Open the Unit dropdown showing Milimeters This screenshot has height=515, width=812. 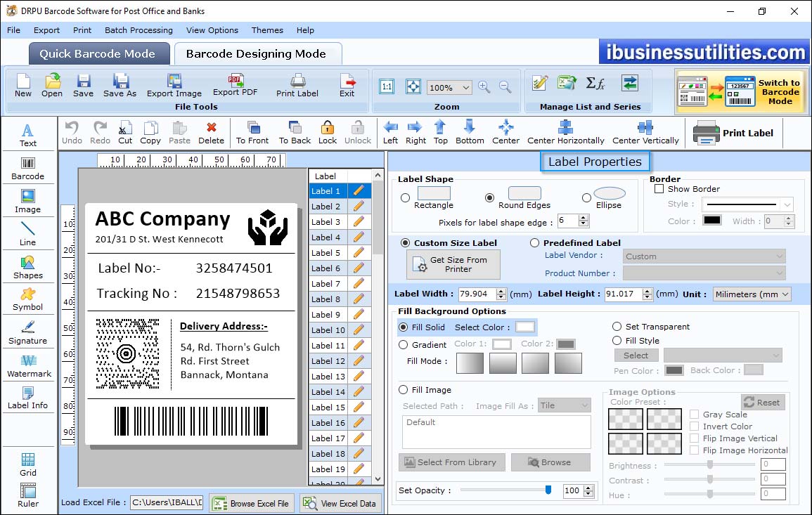click(752, 294)
